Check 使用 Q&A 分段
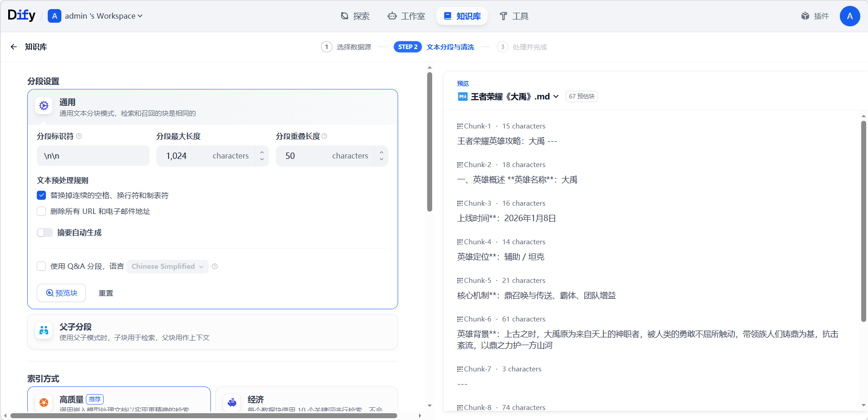This screenshot has height=420, width=868. [x=41, y=266]
